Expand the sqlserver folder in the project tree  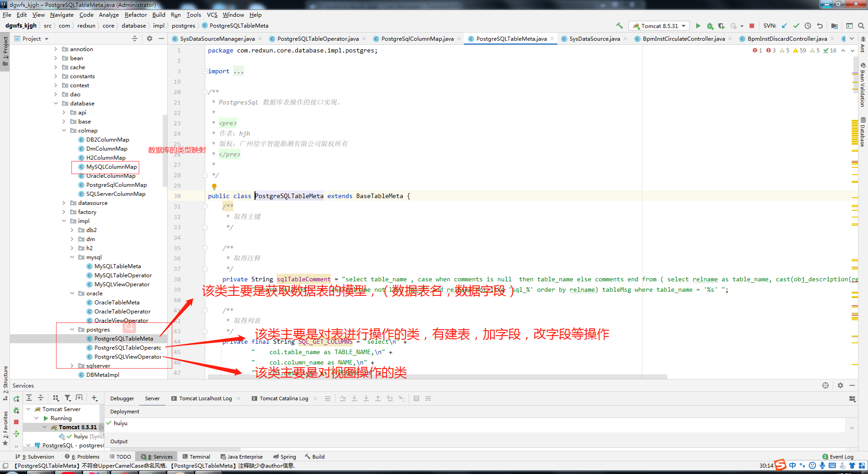72,365
